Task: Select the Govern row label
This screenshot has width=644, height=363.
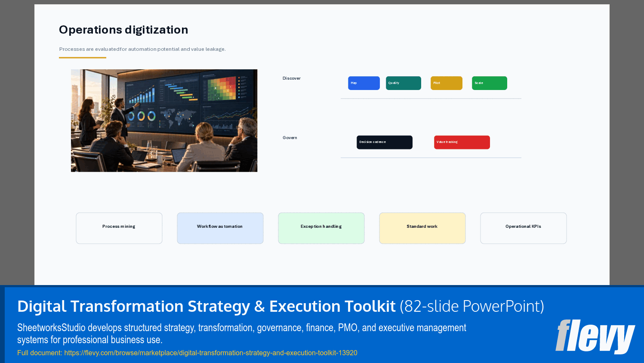Action: pyautogui.click(x=290, y=138)
